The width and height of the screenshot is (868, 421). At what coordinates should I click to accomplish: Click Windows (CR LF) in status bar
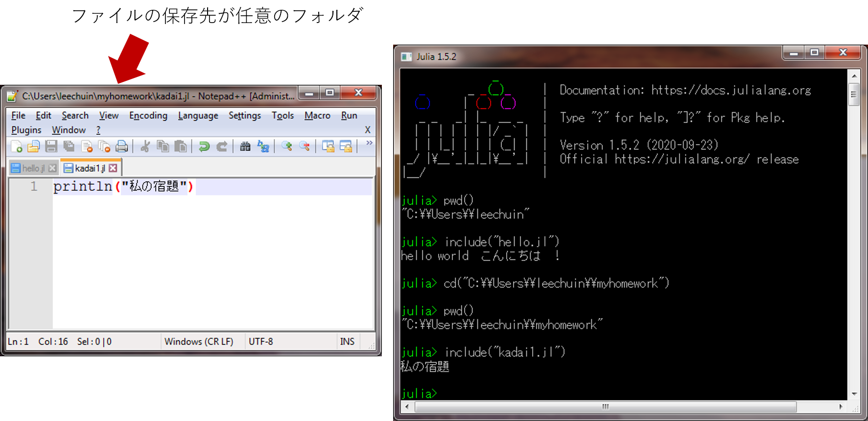click(199, 342)
